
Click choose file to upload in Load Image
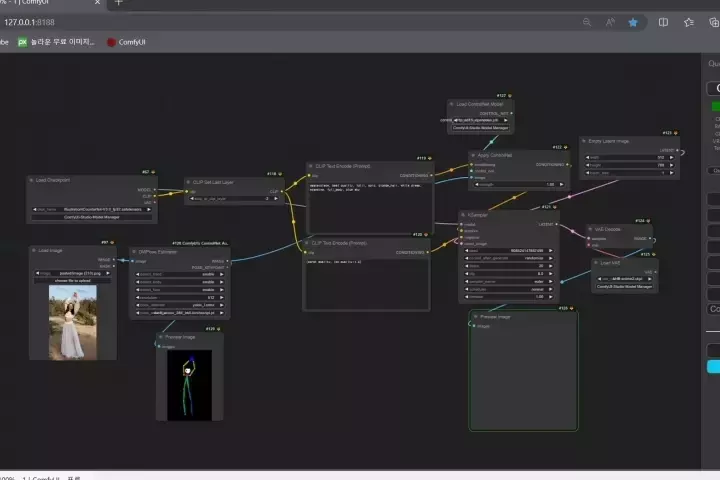(73, 281)
